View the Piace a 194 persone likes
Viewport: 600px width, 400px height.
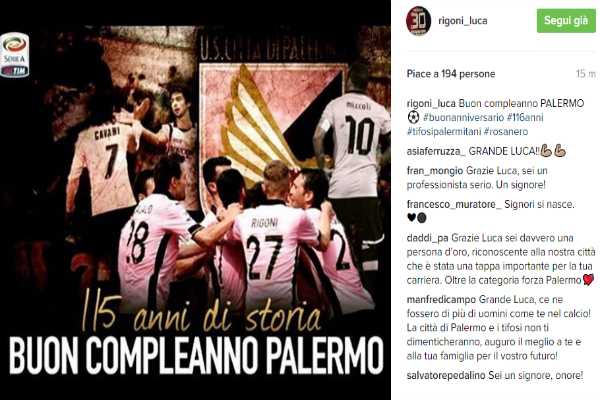pyautogui.click(x=451, y=73)
